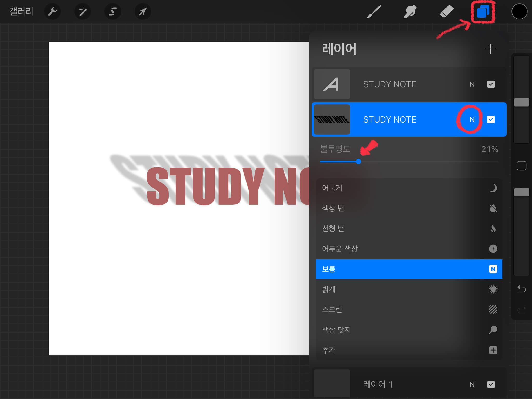532x399 pixels.
Task: Open the black color swatch
Action: pyautogui.click(x=519, y=11)
